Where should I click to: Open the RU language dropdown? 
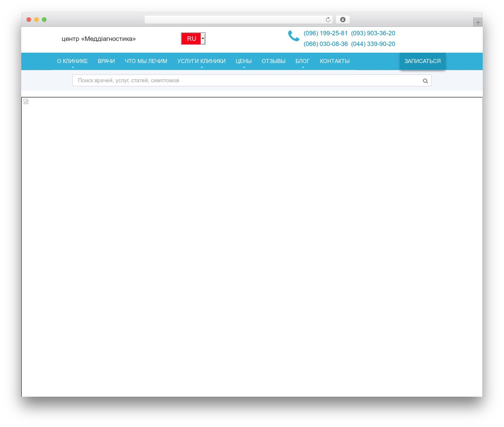coord(193,39)
